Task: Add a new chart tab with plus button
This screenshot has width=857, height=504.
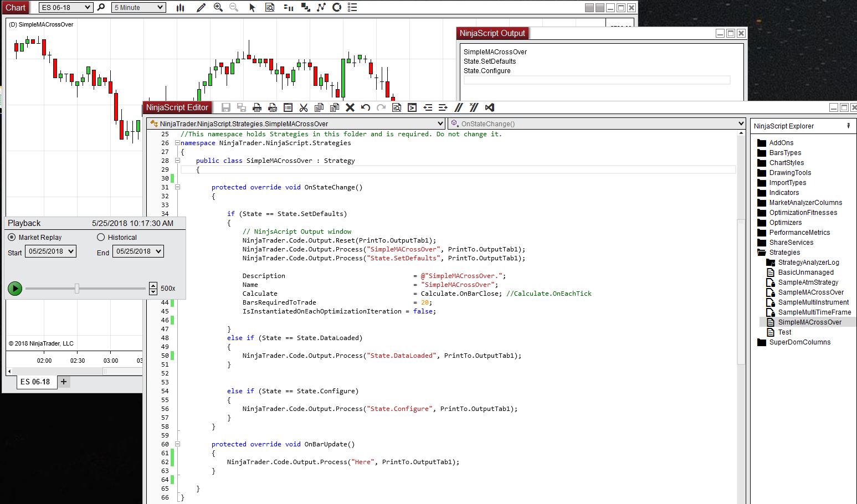Action: 64,382
